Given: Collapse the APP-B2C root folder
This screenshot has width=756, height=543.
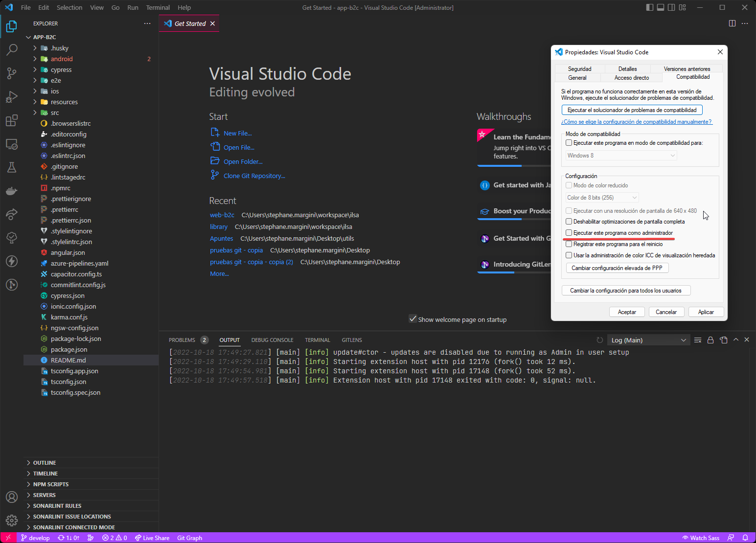Looking at the screenshot, I should pos(28,37).
